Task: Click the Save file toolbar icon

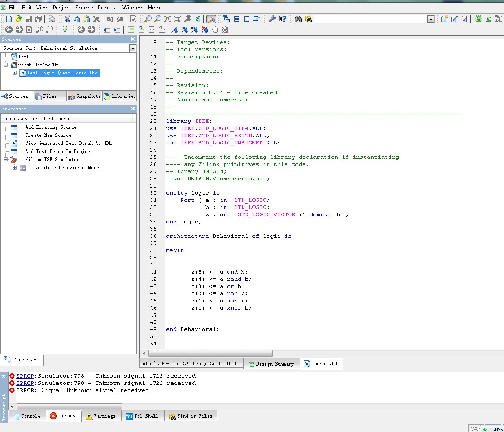Action: [28, 19]
